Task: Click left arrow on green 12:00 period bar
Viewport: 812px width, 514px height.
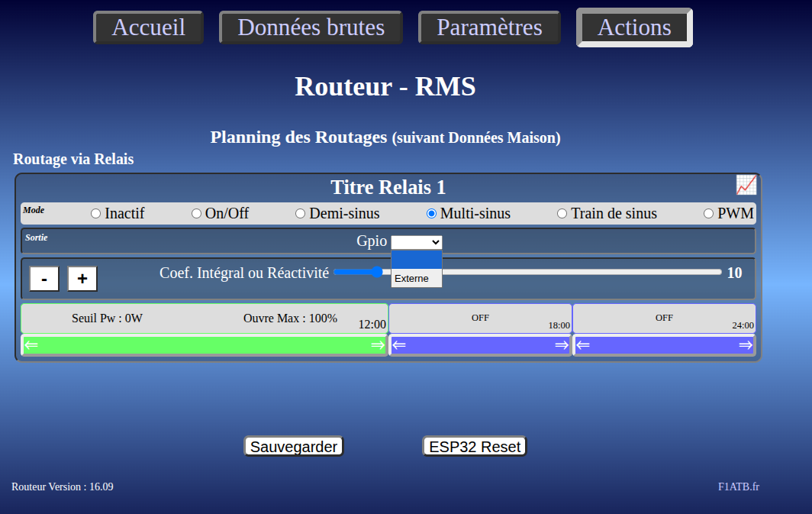Action: tap(31, 345)
